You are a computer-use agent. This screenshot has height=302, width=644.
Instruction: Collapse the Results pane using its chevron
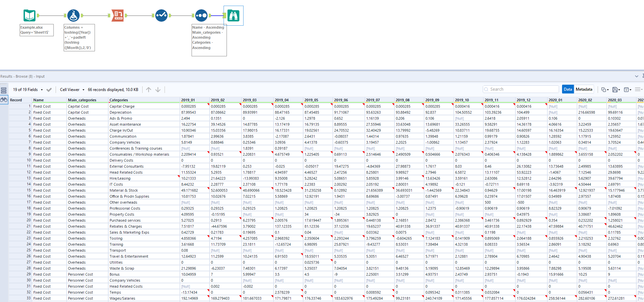pos(636,76)
